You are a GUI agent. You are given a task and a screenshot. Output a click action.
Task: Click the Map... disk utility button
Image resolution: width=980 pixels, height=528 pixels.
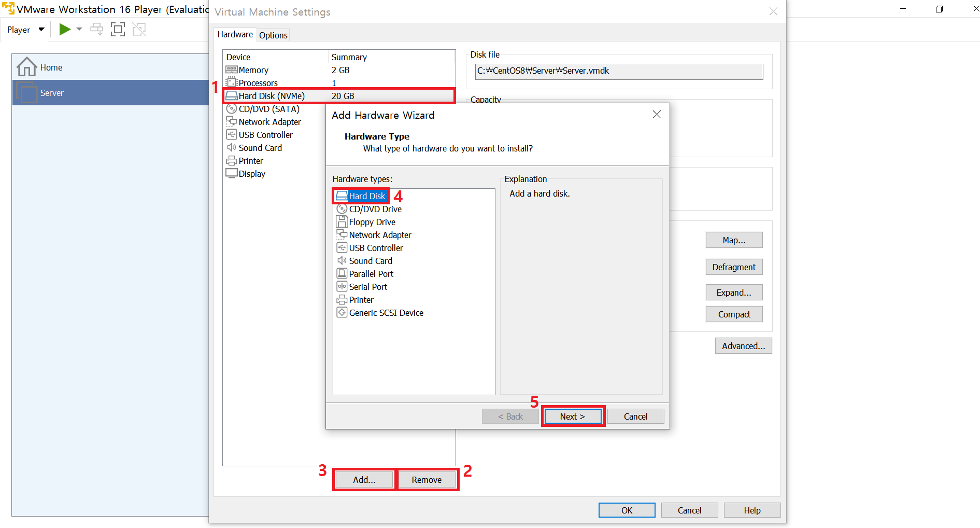[x=734, y=240]
